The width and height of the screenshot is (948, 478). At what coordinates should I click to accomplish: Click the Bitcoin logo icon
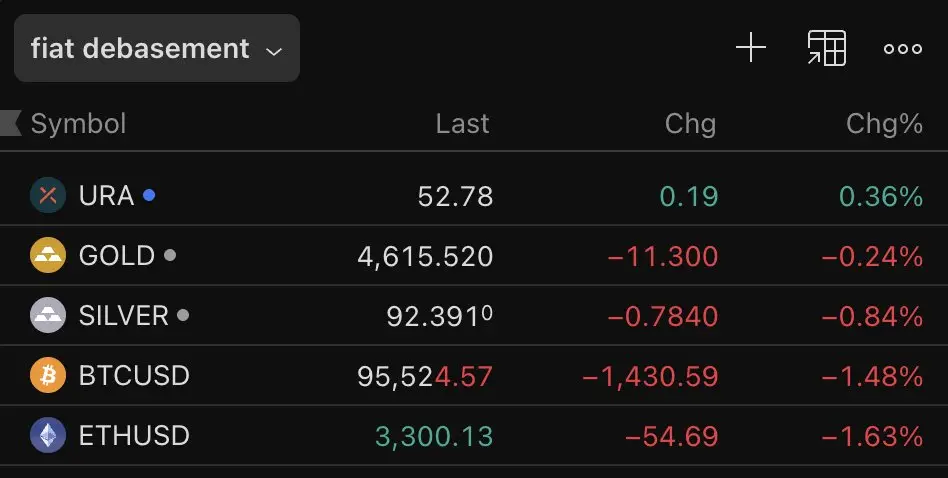point(47,376)
